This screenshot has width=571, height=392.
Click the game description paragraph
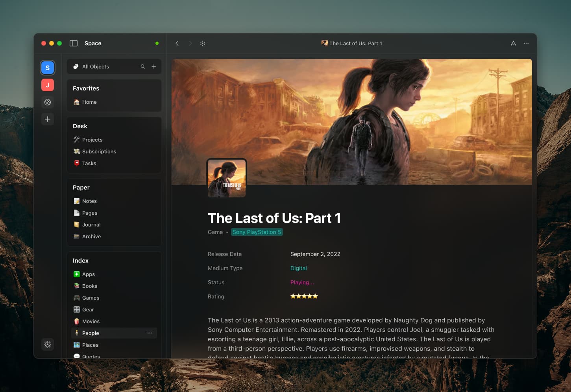(x=351, y=337)
